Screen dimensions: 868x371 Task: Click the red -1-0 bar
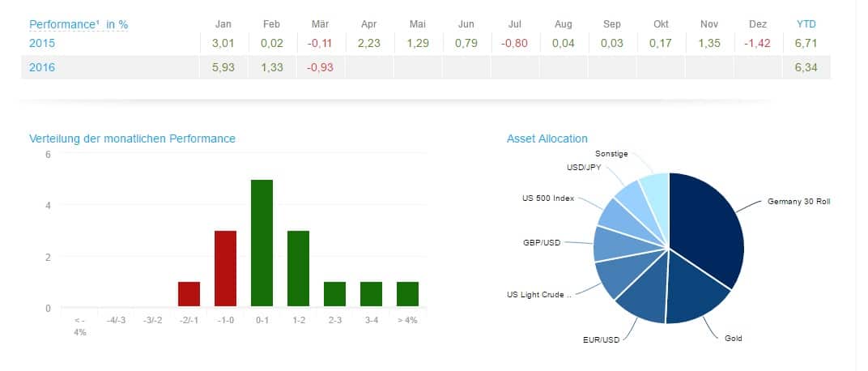tap(225, 269)
